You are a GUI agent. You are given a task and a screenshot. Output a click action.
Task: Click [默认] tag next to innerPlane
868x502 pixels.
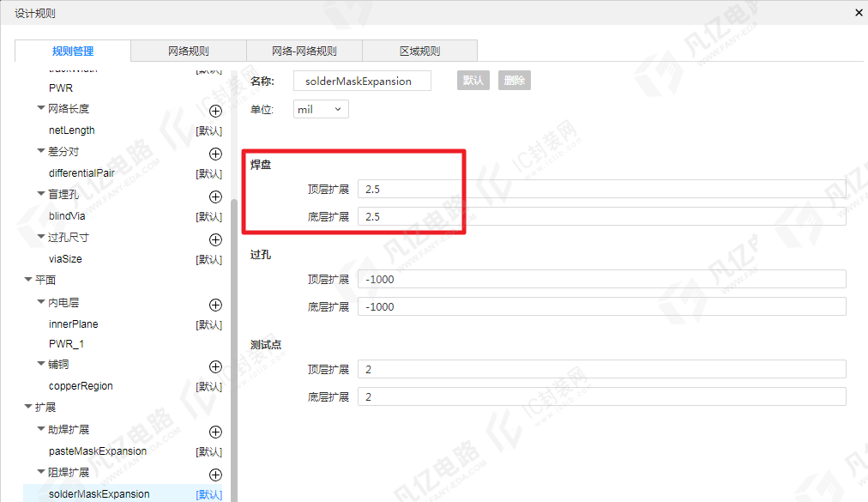tap(208, 324)
